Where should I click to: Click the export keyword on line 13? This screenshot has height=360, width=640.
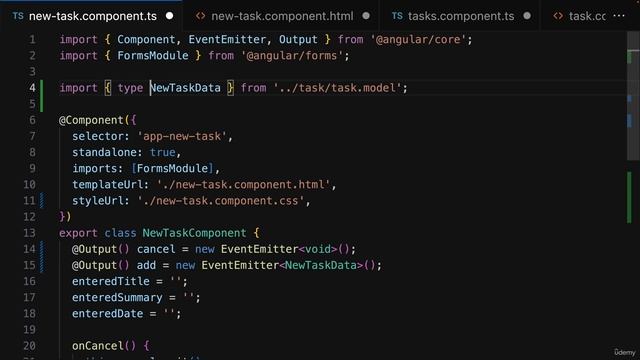coord(78,233)
